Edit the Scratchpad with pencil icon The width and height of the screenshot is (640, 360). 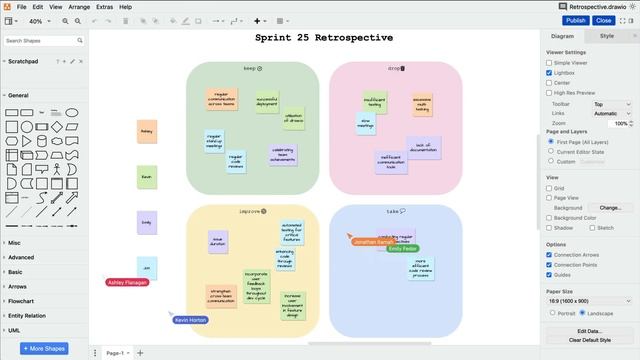[x=73, y=61]
